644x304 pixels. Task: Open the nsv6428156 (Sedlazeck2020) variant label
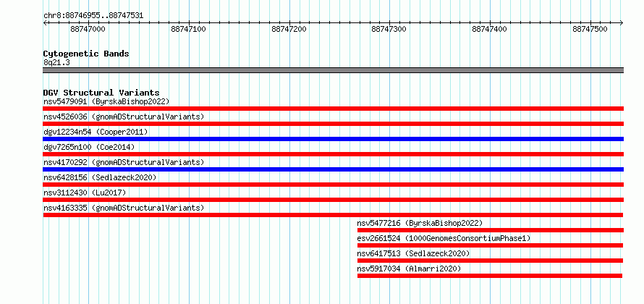[100, 177]
